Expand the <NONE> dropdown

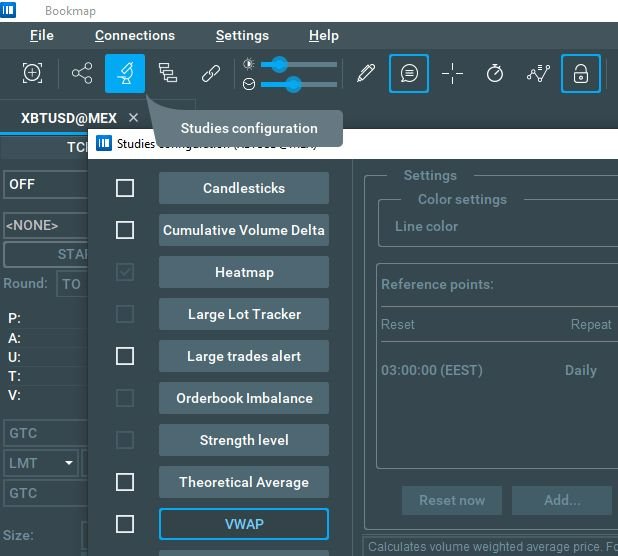click(45, 225)
